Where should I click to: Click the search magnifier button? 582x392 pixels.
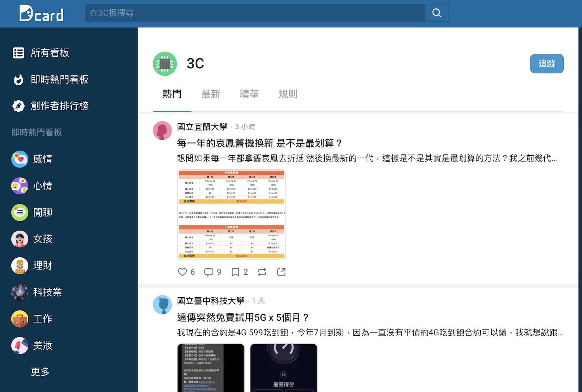(x=437, y=13)
